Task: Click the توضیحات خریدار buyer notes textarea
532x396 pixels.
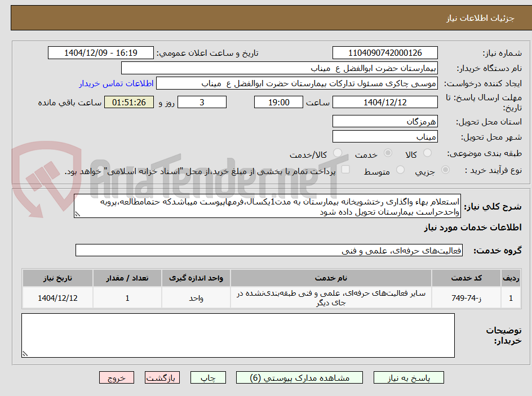Action: pyautogui.click(x=238, y=335)
